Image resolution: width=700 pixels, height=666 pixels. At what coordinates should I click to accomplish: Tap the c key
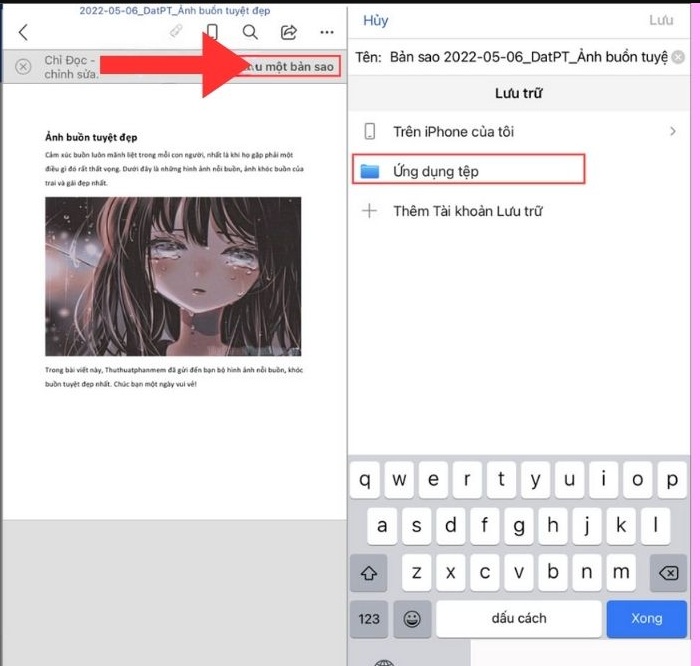[484, 573]
